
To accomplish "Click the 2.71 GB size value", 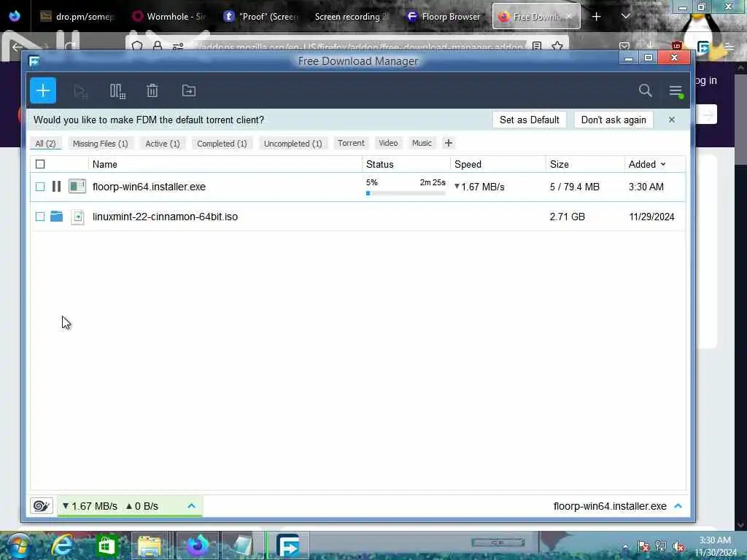I will tap(567, 217).
